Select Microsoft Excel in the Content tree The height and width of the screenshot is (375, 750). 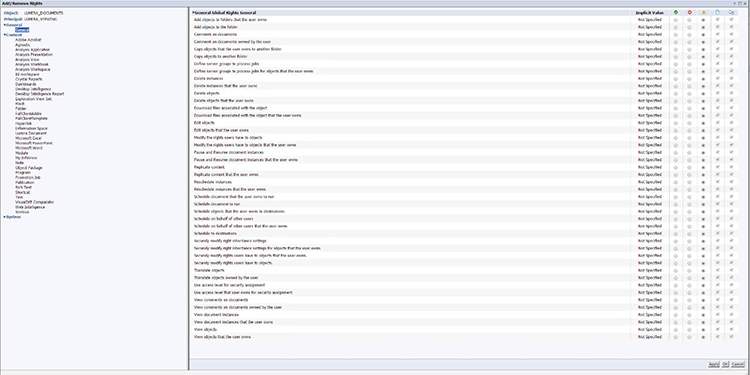[x=28, y=138]
